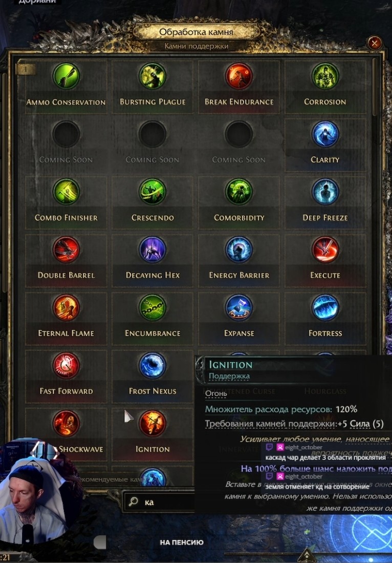Viewport: 392px width, 563px height.
Task: Close the gem cutting window
Action: 375,44
